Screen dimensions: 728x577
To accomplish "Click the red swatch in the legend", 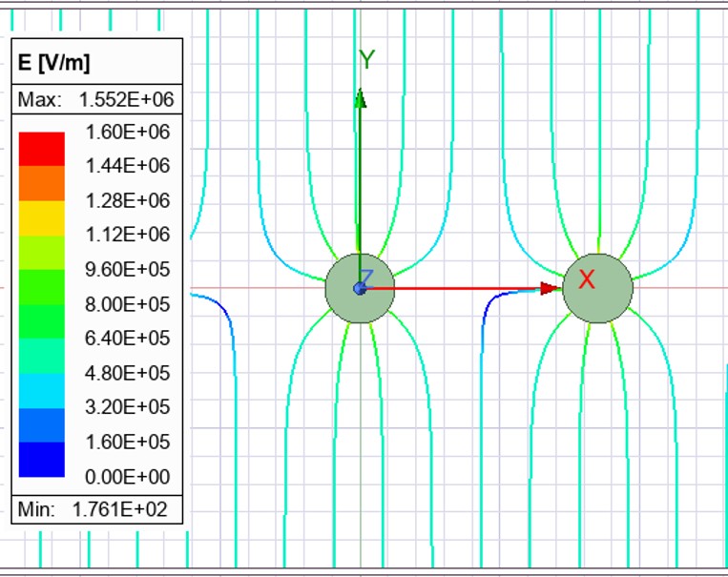I will click(41, 149).
